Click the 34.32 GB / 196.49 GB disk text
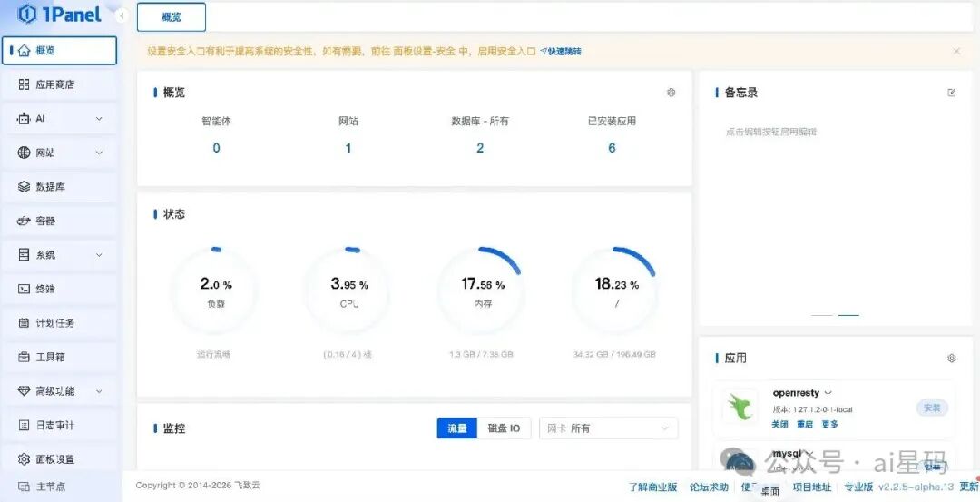This screenshot has width=980, height=502. click(x=614, y=354)
